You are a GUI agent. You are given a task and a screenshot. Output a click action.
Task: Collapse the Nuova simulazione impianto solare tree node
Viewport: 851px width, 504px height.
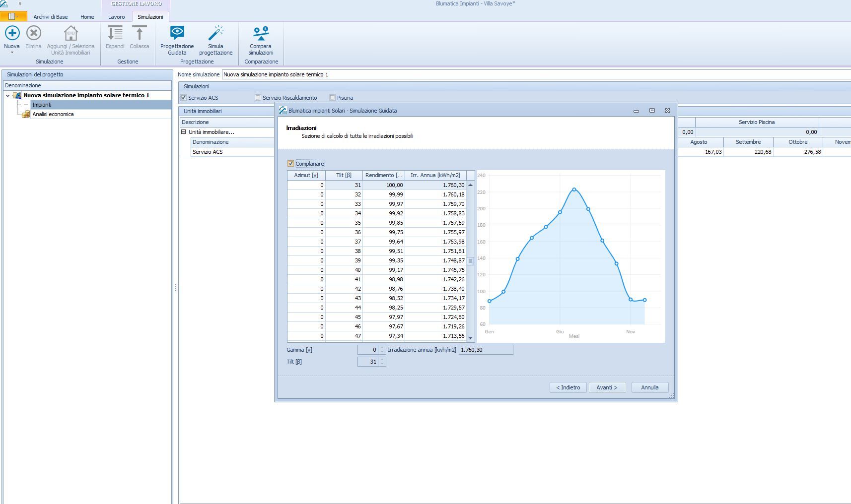pyautogui.click(x=8, y=95)
